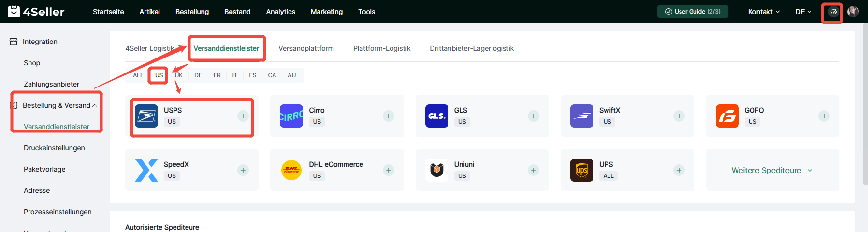Add GOFO carrier with plus icon
The width and height of the screenshot is (868, 232).
(824, 116)
